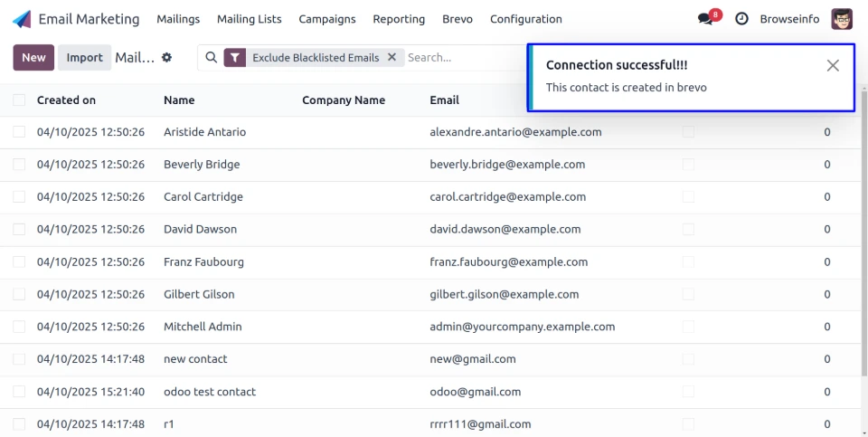868x437 pixels.
Task: Check the box for David Dawson row
Action: (19, 230)
